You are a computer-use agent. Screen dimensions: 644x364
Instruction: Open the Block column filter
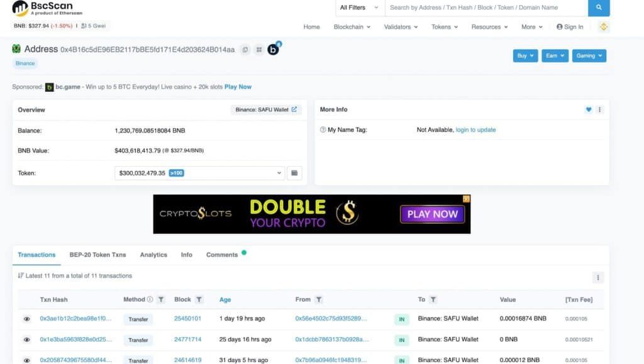[199, 300]
